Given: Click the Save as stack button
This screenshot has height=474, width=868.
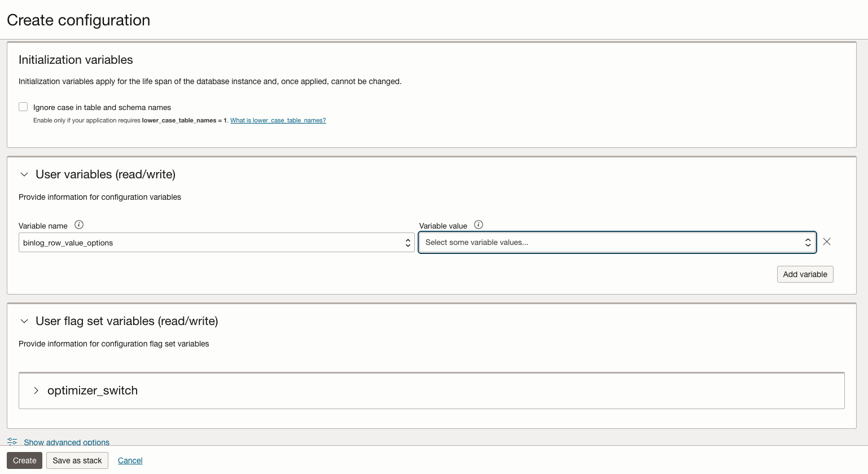Looking at the screenshot, I should point(77,460).
